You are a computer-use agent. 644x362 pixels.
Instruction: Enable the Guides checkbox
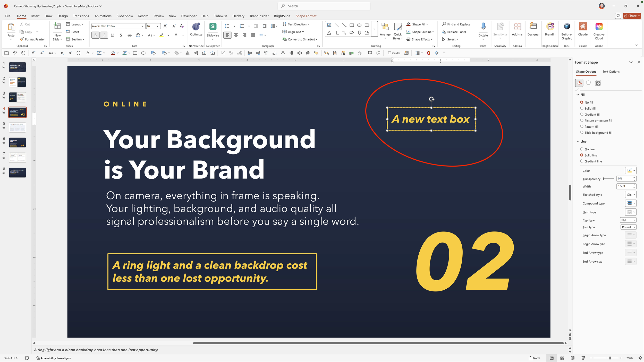[389, 53]
